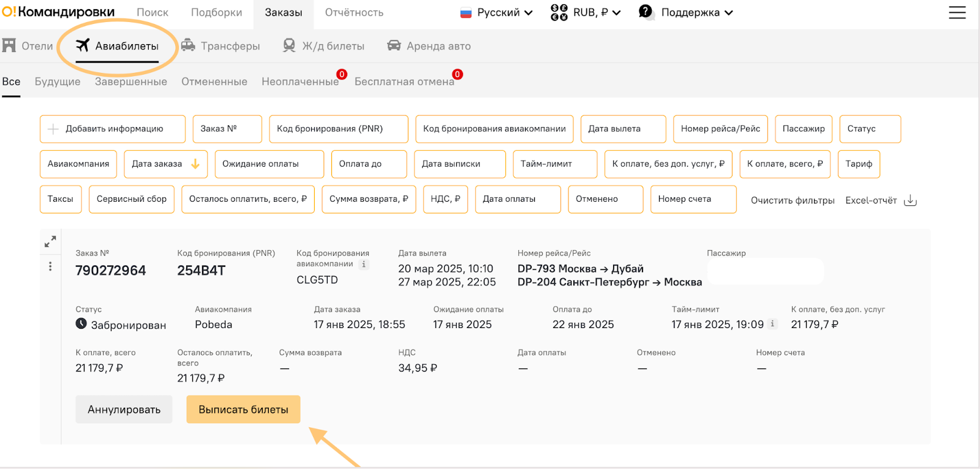Switch to the Будущие tab
This screenshot has width=980, height=469.
58,82
